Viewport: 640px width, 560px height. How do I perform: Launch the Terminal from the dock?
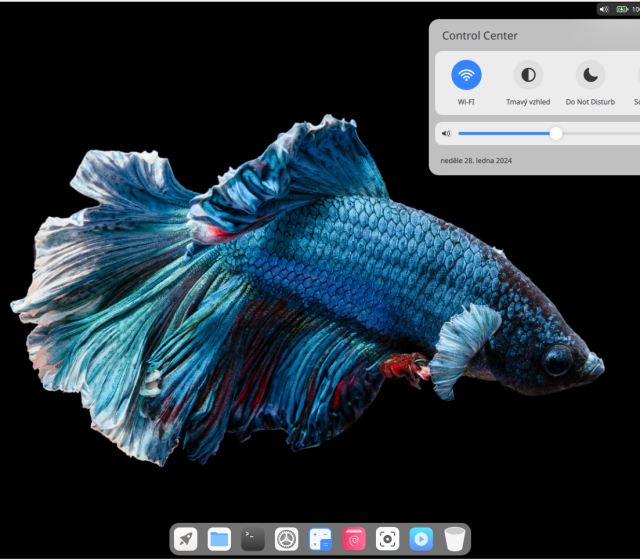[x=253, y=539]
